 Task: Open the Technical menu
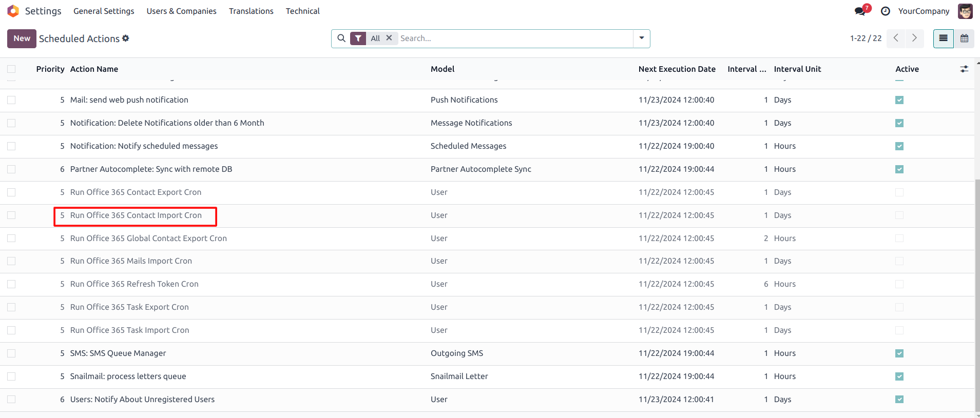(x=302, y=11)
